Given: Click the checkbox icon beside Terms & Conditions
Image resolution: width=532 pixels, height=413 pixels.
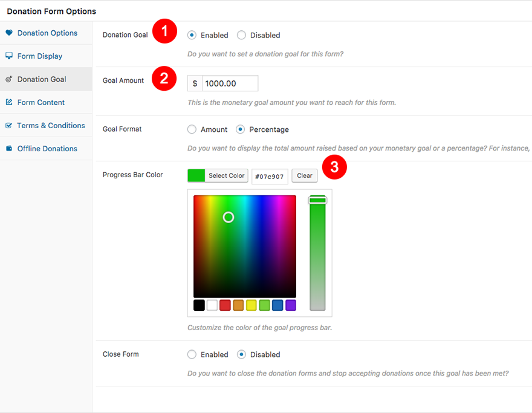Looking at the screenshot, I should [9, 126].
